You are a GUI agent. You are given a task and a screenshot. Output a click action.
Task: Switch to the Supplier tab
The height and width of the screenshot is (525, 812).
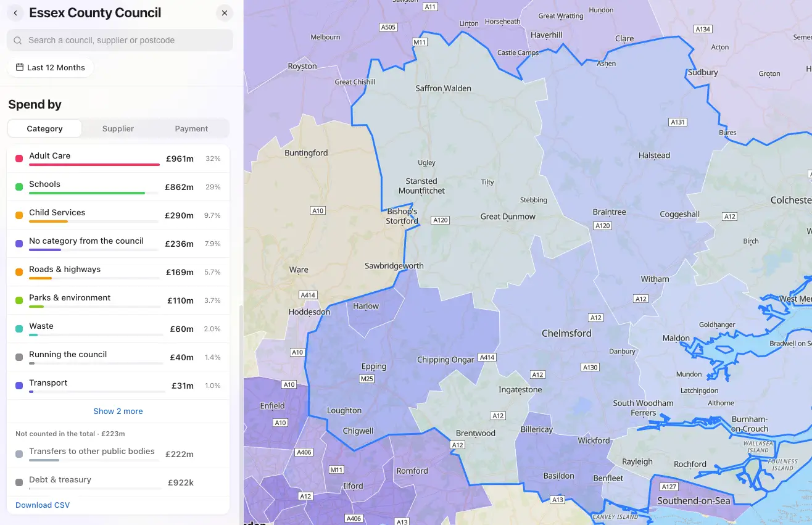[x=118, y=128]
